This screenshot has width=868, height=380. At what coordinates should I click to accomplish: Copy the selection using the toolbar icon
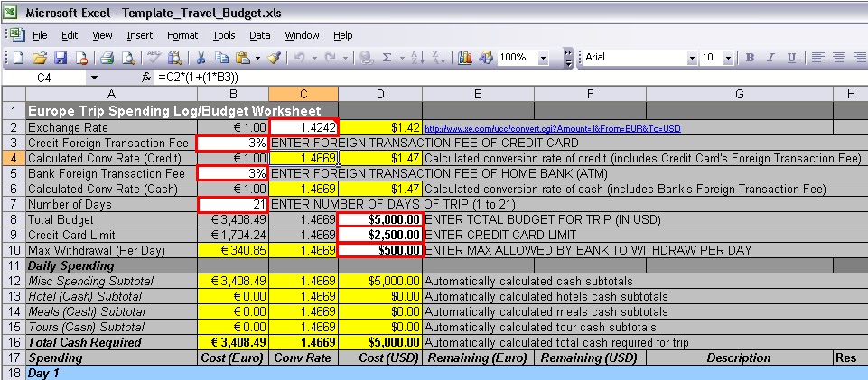tap(221, 58)
